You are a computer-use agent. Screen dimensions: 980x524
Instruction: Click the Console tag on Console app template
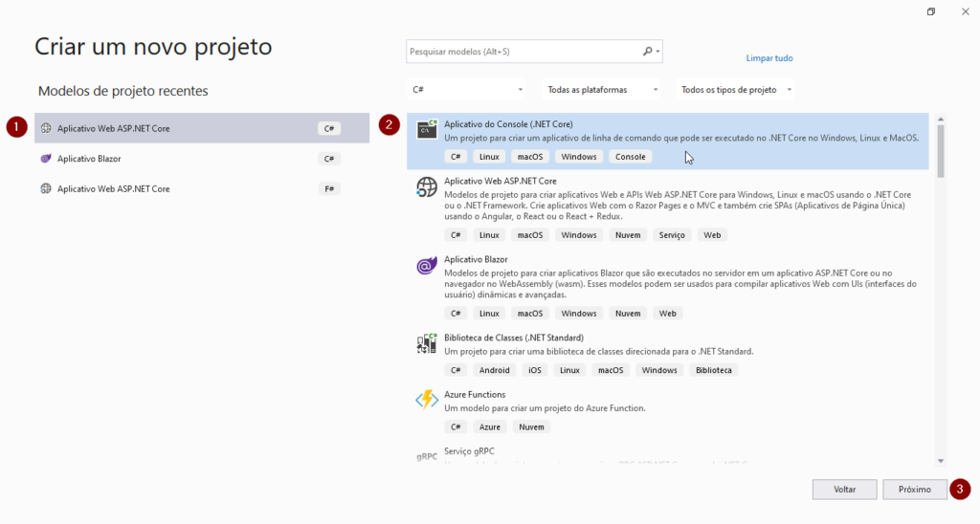point(630,157)
